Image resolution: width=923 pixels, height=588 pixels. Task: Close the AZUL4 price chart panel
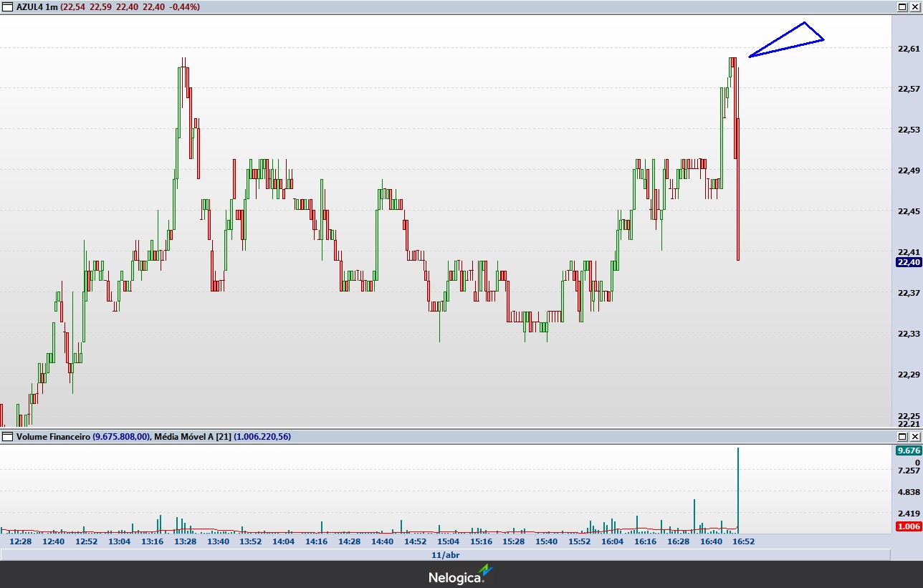pyautogui.click(x=914, y=6)
